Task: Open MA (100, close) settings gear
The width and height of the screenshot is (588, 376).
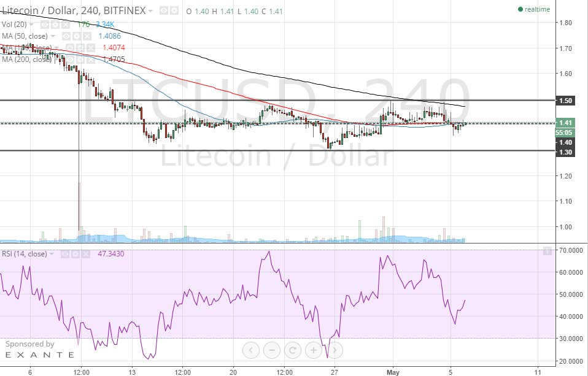Action: point(80,48)
